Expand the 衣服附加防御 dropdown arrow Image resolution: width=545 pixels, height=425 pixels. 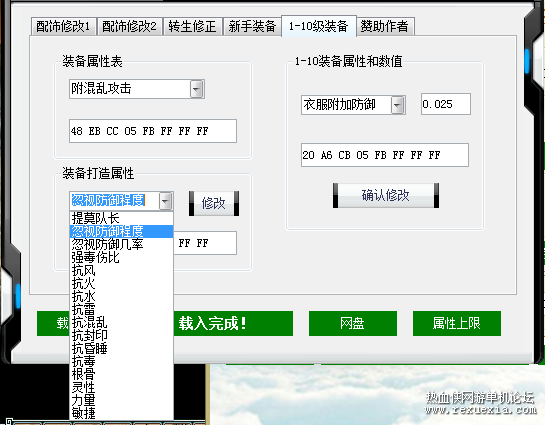pyautogui.click(x=398, y=105)
